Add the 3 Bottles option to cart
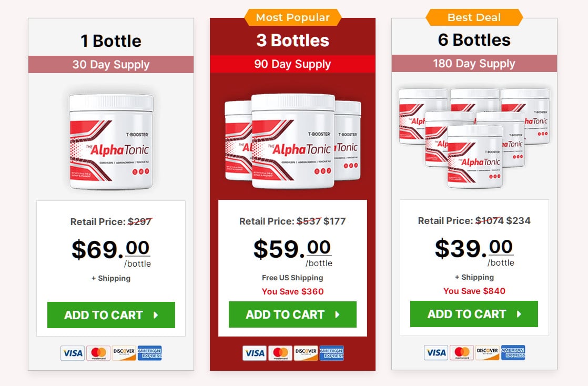588x386 pixels. click(292, 314)
